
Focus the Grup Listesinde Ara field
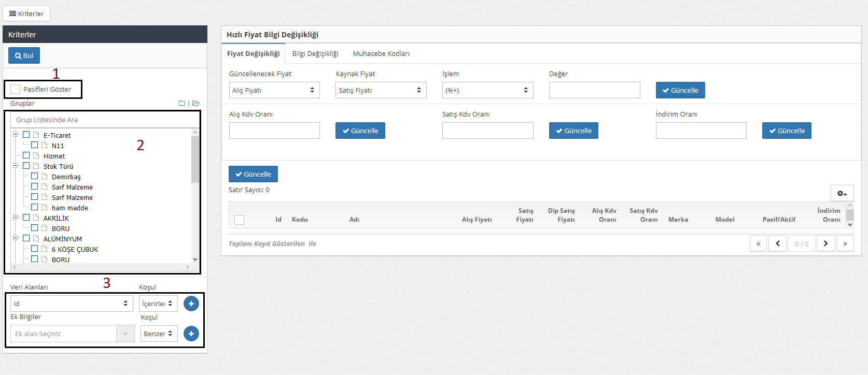pyautogui.click(x=105, y=120)
